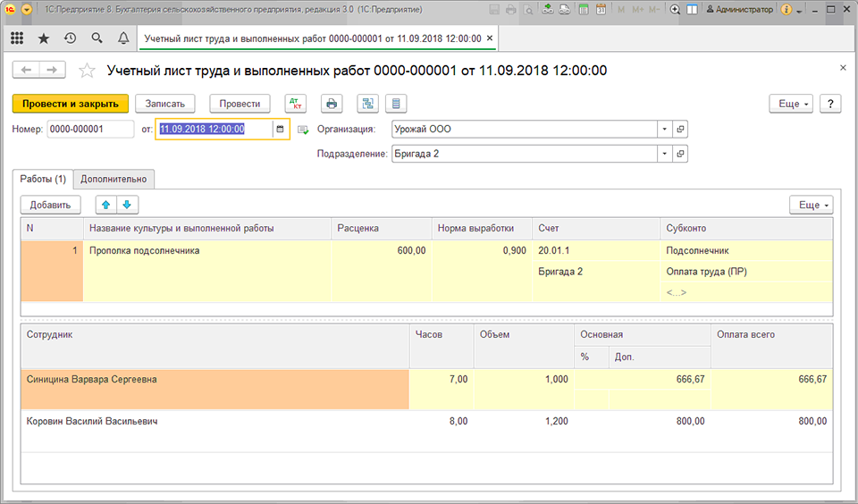Move row up with blue arrow
Screen dimensions: 858x504
click(106, 205)
